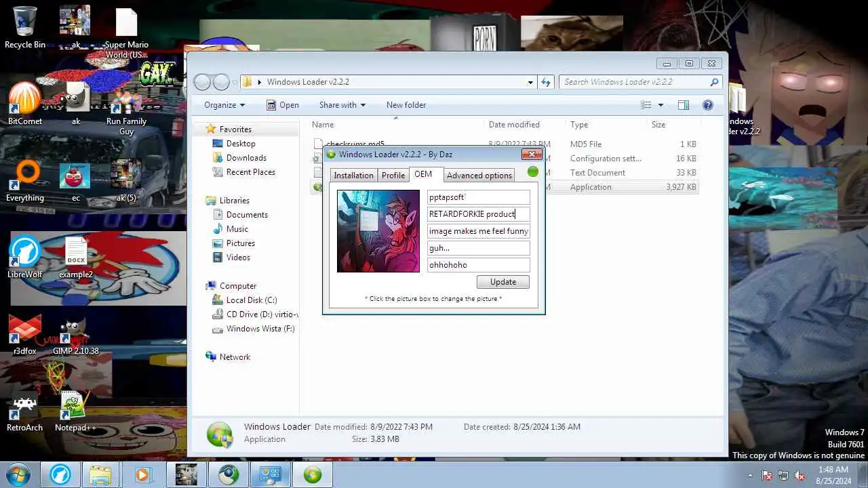The height and width of the screenshot is (488, 868).
Task: Open the network tray icon
Action: [783, 475]
